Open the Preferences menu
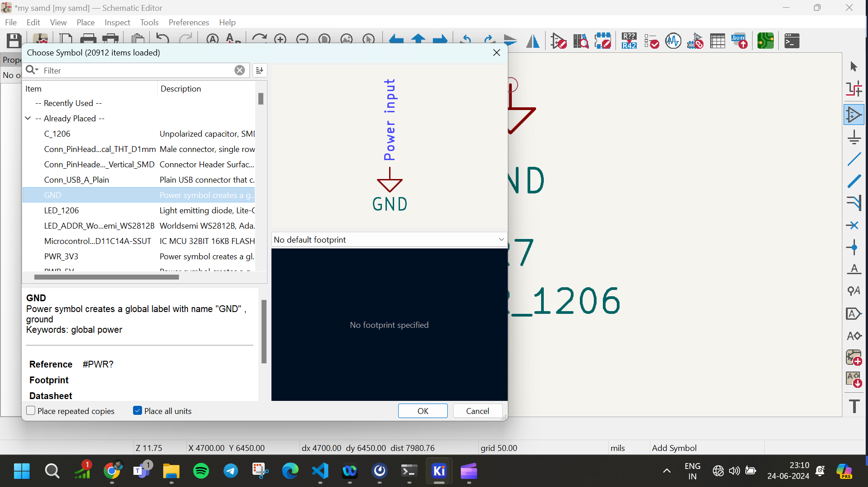Viewport: 868px width, 487px height. point(188,23)
